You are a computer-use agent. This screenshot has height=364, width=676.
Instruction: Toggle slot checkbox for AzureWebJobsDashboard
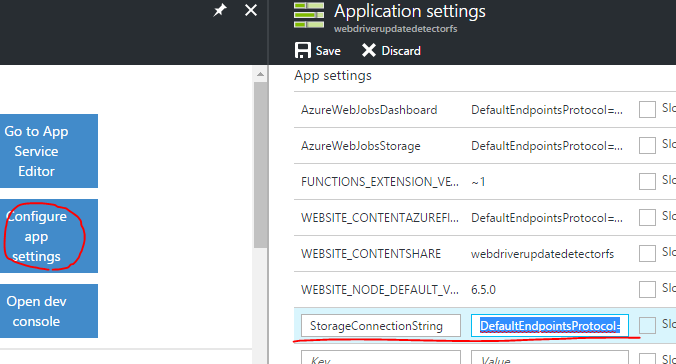click(647, 110)
